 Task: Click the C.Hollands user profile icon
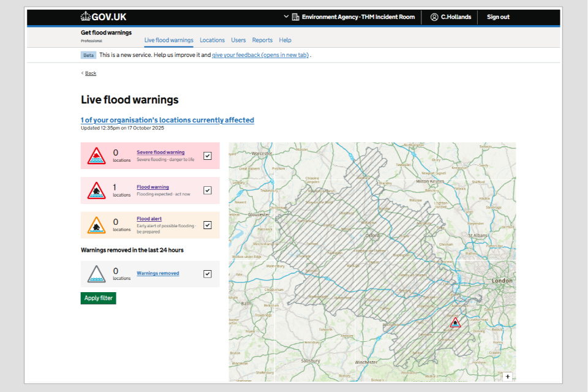434,17
